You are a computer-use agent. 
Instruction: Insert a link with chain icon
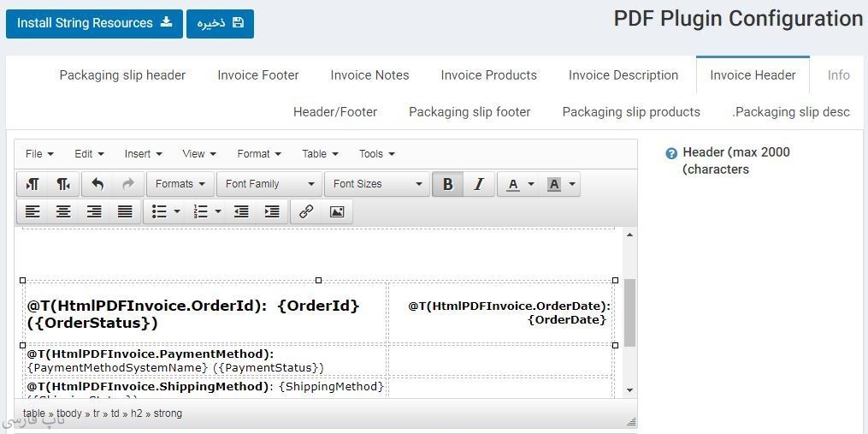306,211
